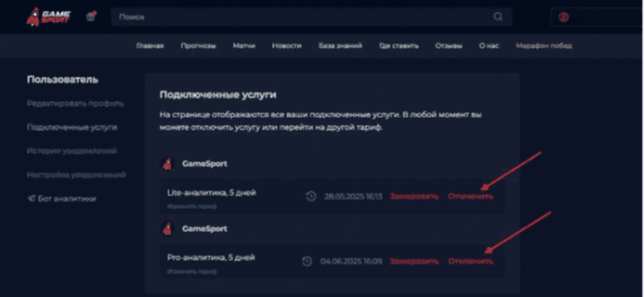The height and width of the screenshot is (297, 644).
Task: Open История уведомлений in the sidebar
Action: [72, 151]
